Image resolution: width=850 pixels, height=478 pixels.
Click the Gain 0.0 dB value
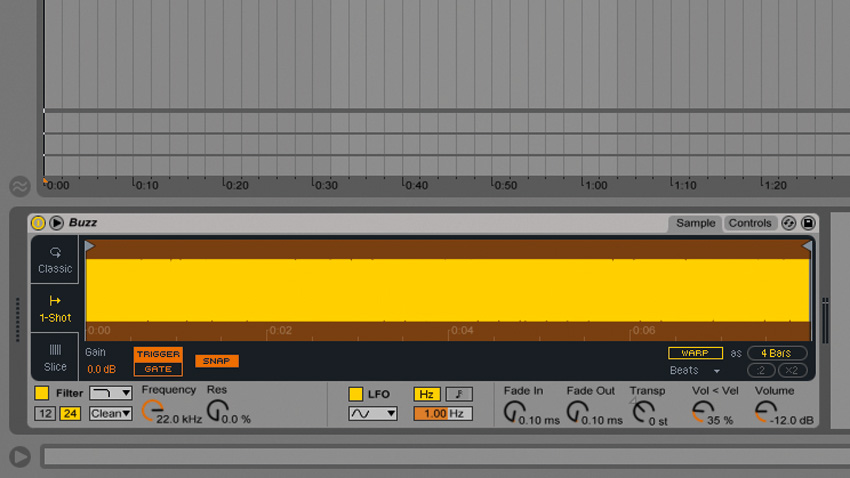pyautogui.click(x=101, y=369)
